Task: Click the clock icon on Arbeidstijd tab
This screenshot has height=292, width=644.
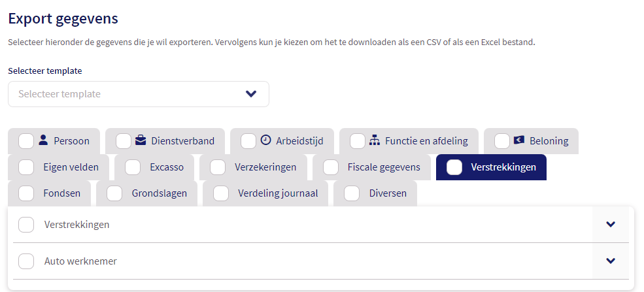Action: coord(265,140)
